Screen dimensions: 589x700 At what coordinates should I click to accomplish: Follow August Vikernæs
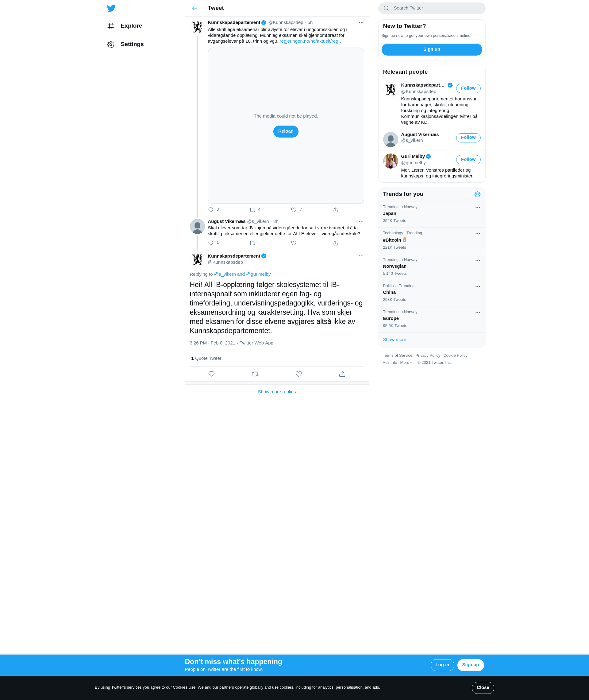coord(468,138)
